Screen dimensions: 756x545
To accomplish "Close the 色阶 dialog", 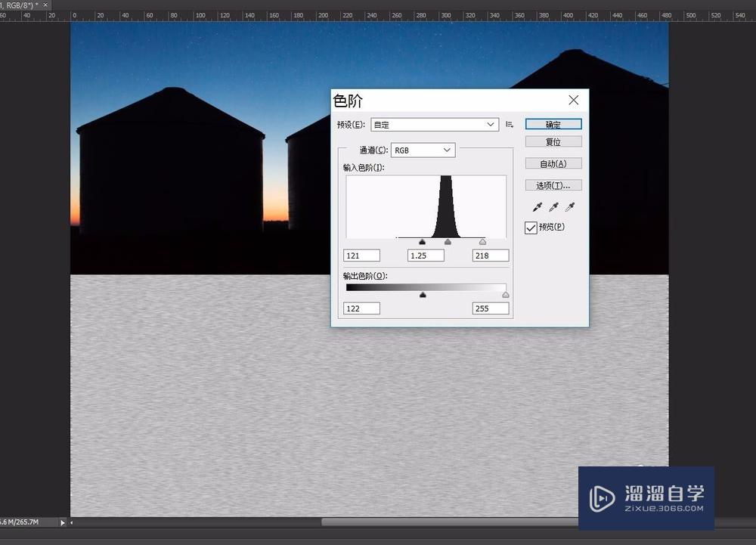I will 573,100.
